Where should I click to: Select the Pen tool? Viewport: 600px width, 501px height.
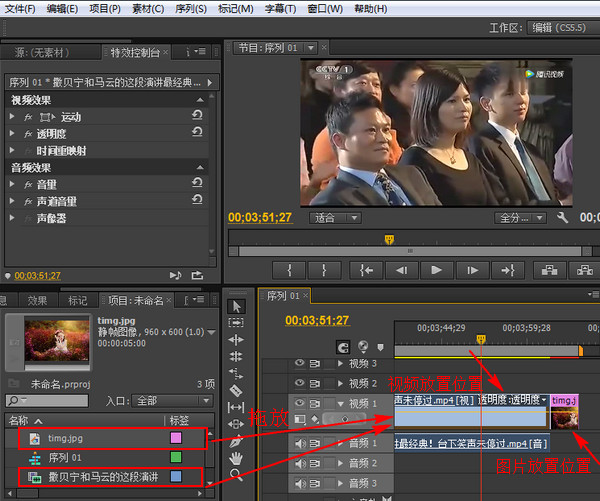[x=236, y=441]
